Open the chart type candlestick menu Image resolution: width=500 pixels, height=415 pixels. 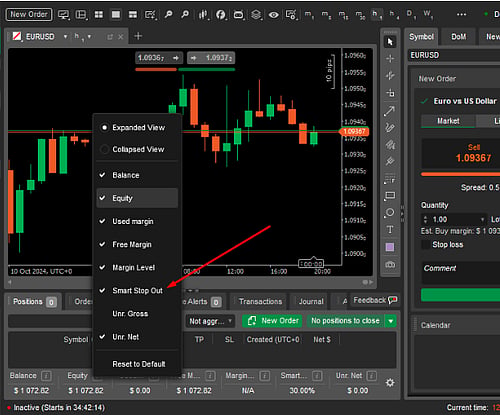pos(203,14)
